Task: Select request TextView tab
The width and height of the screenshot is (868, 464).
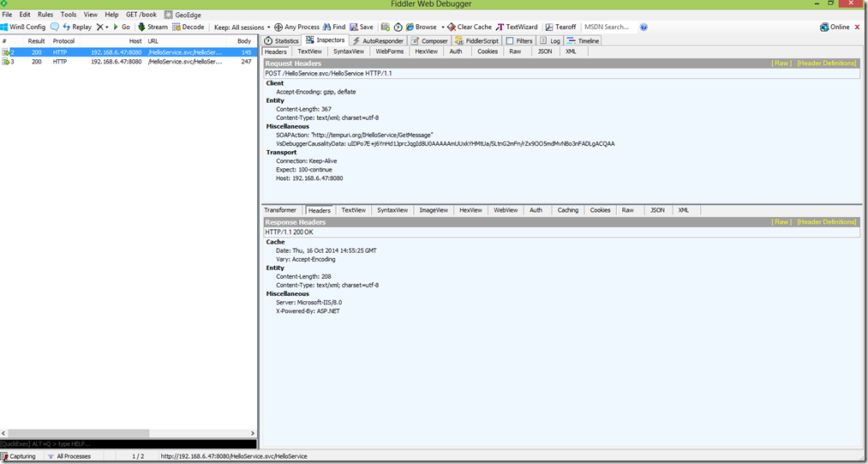Action: click(309, 51)
